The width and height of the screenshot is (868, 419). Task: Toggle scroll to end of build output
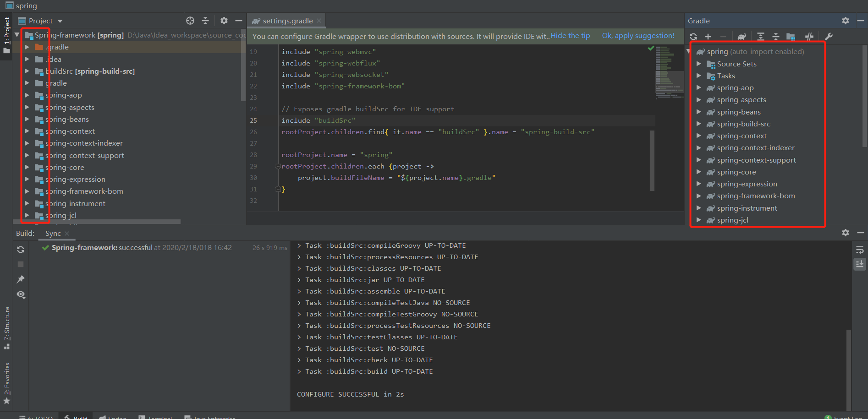(860, 264)
